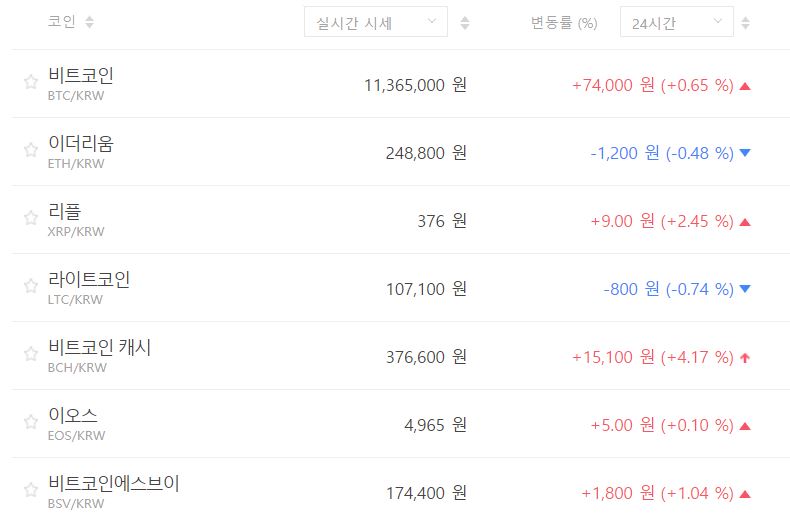790x520 pixels.
Task: Expand the 24시간 period dropdown
Action: [x=676, y=22]
